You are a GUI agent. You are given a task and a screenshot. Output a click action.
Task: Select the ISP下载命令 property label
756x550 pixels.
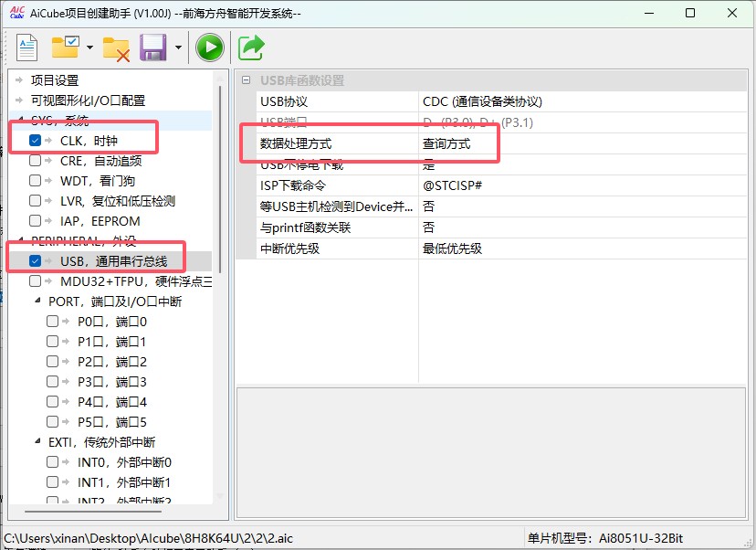tap(293, 185)
